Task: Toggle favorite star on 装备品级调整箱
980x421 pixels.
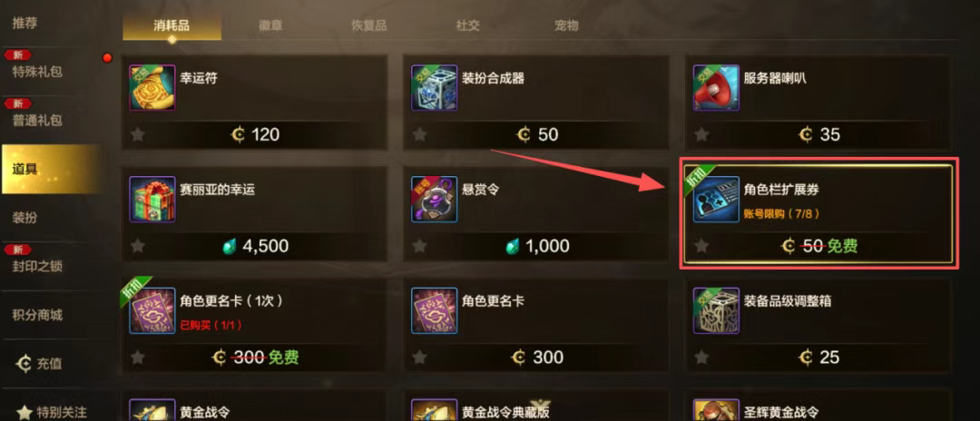Action: [x=701, y=357]
